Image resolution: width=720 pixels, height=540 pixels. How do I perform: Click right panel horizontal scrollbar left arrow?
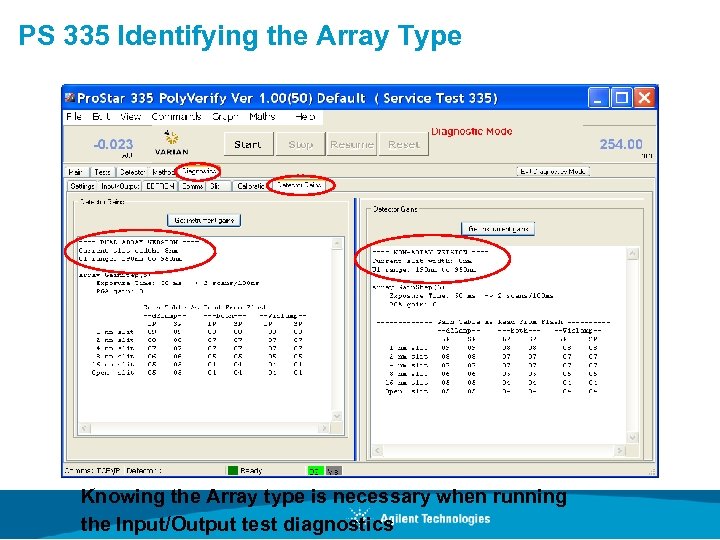click(x=377, y=450)
